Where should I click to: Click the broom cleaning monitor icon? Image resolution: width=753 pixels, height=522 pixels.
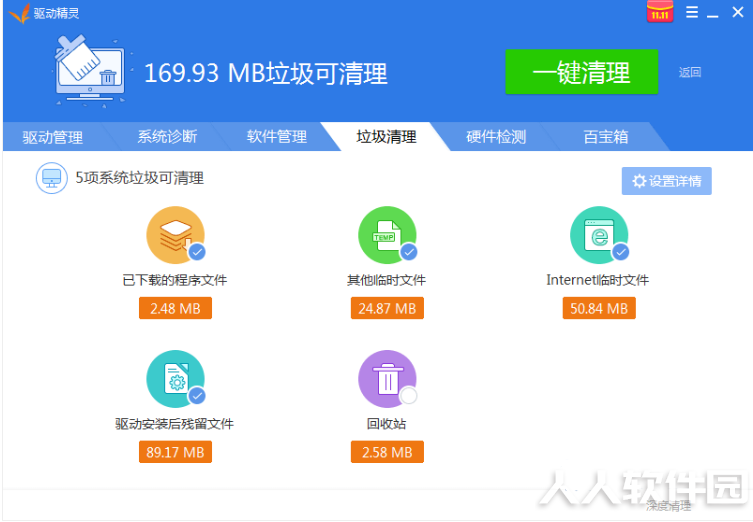point(90,71)
